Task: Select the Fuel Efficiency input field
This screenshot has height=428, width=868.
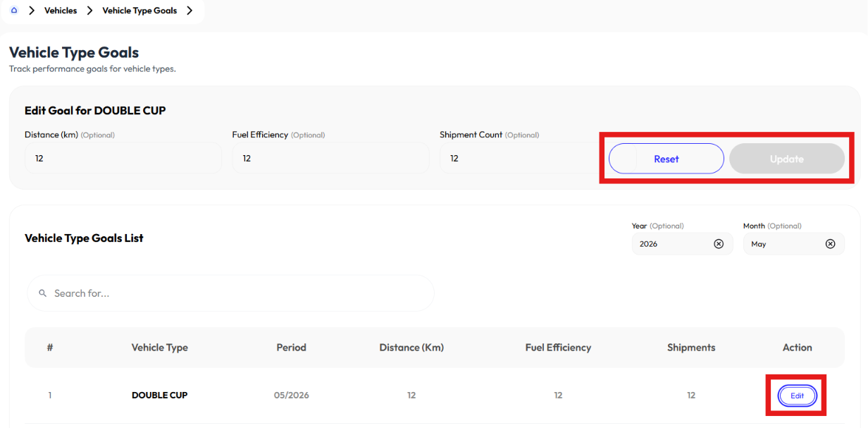Action: coord(330,158)
